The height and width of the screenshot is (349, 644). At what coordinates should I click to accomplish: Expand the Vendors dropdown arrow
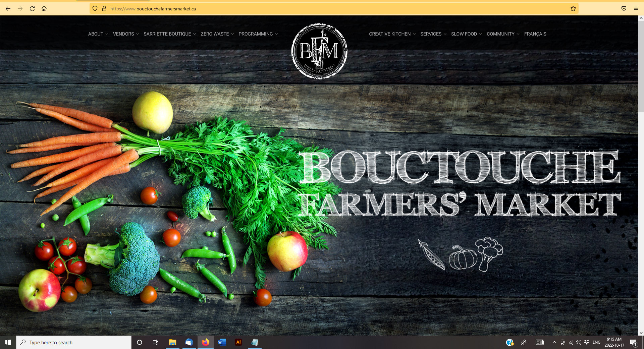tap(138, 34)
